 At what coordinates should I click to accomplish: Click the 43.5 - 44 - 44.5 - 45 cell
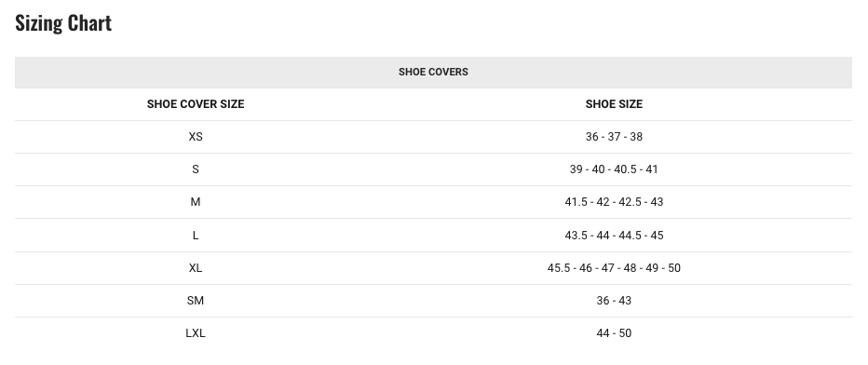[x=614, y=235]
